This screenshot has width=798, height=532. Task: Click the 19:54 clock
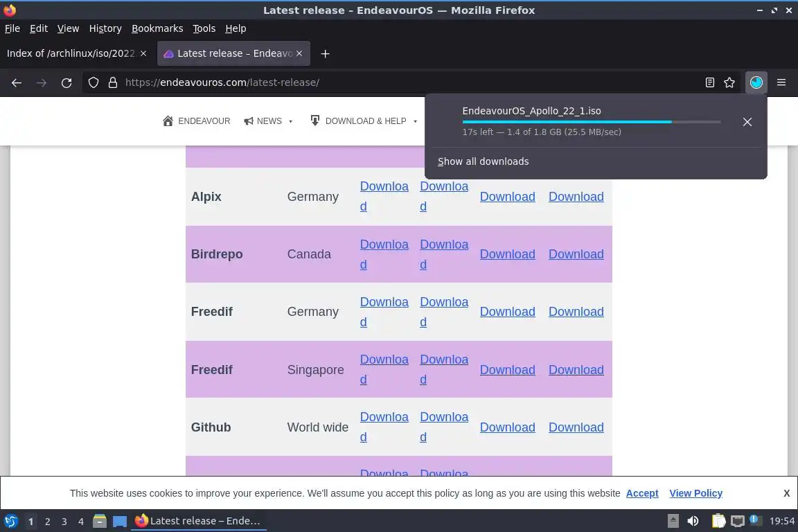(x=781, y=521)
